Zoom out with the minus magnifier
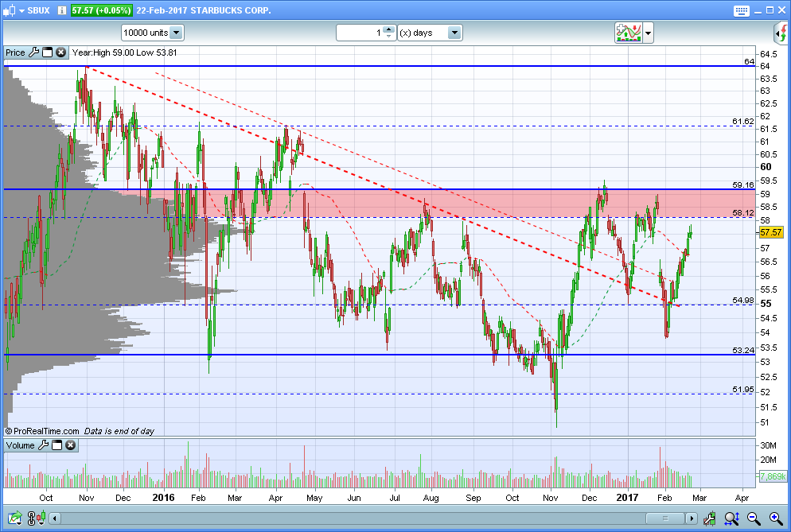 pos(754,518)
